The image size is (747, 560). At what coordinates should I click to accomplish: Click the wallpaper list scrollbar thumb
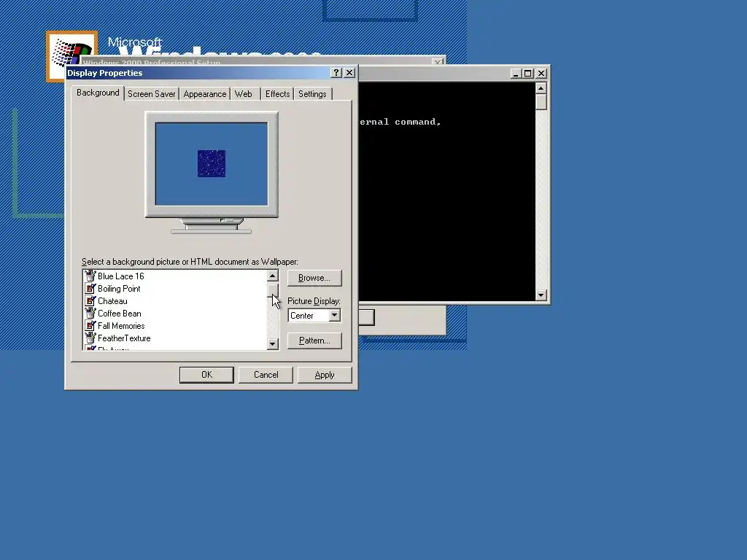click(x=273, y=289)
